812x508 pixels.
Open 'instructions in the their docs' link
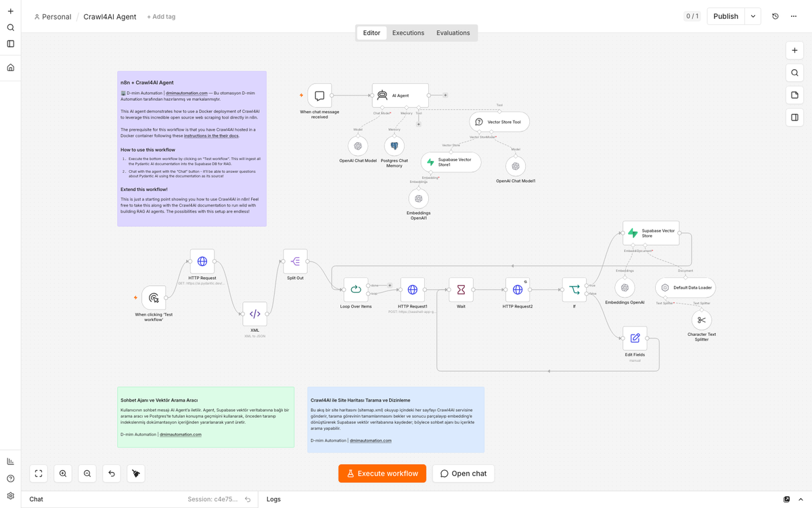(211, 135)
